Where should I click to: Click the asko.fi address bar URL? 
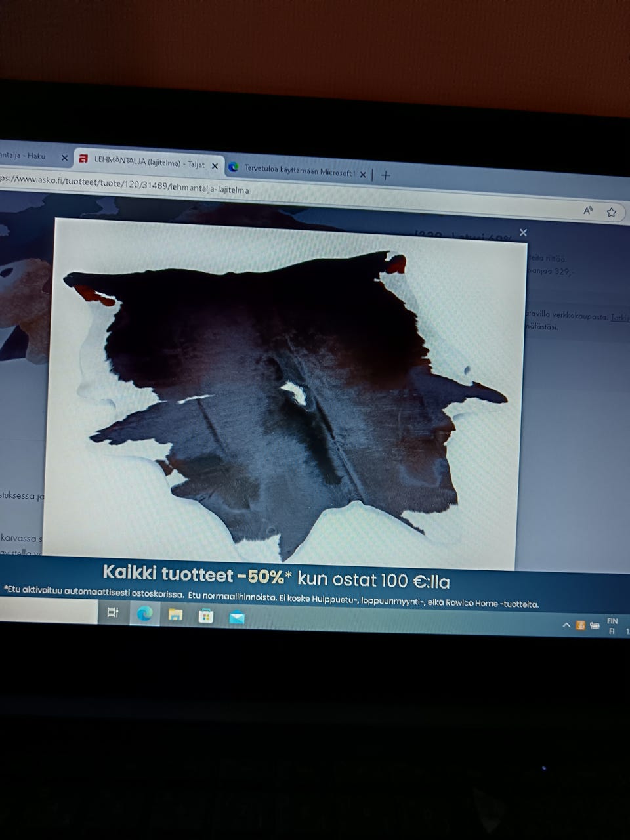tap(125, 185)
